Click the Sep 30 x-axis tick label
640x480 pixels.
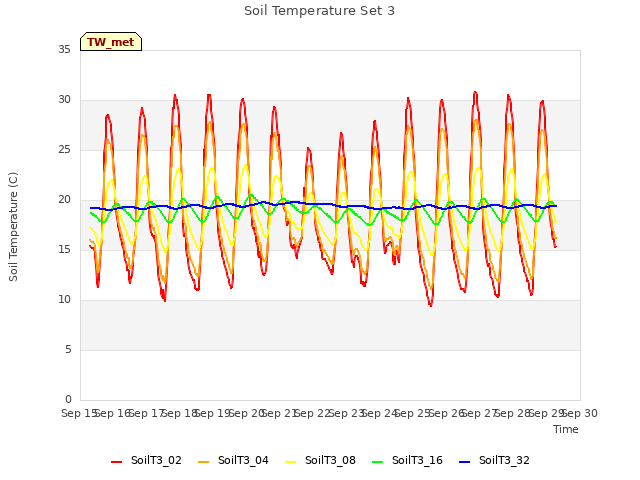click(580, 413)
